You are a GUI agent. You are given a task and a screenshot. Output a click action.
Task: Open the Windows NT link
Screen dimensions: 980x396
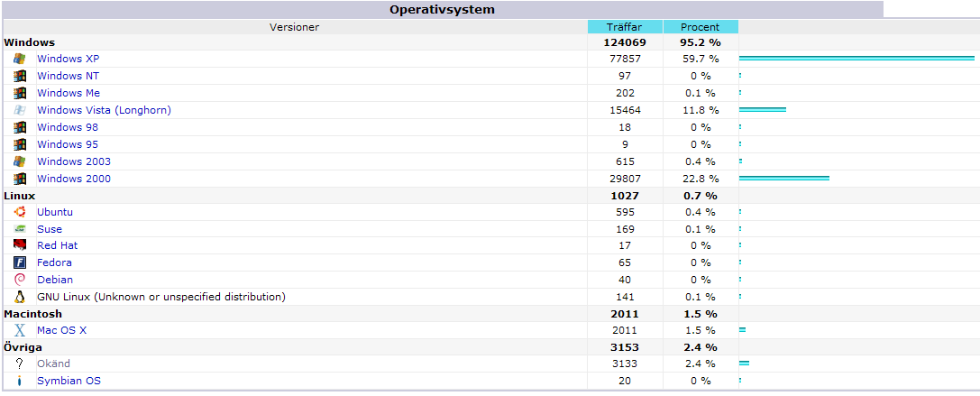[69, 76]
